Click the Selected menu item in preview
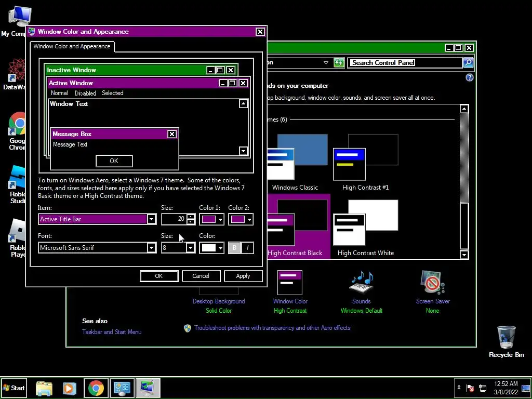This screenshot has height=399, width=532. pos(112,93)
